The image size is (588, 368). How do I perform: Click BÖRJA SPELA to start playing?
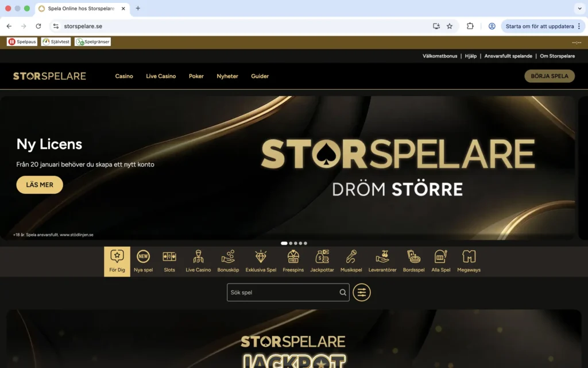(549, 76)
